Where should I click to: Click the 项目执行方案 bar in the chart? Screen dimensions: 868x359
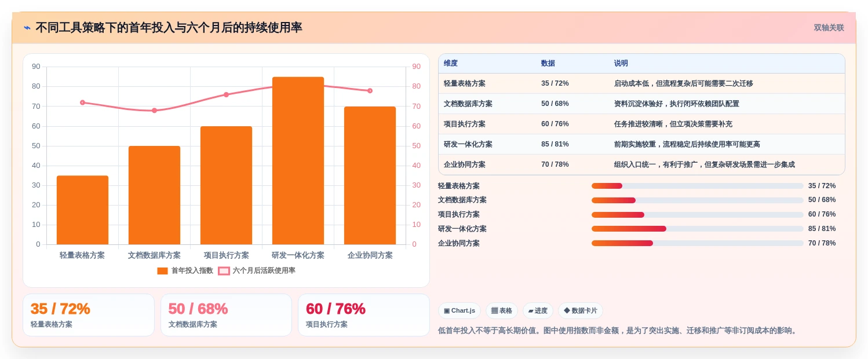(x=226, y=185)
